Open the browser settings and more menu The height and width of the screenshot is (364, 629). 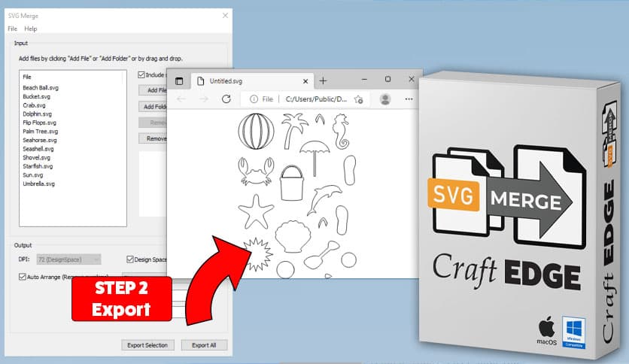pyautogui.click(x=409, y=99)
